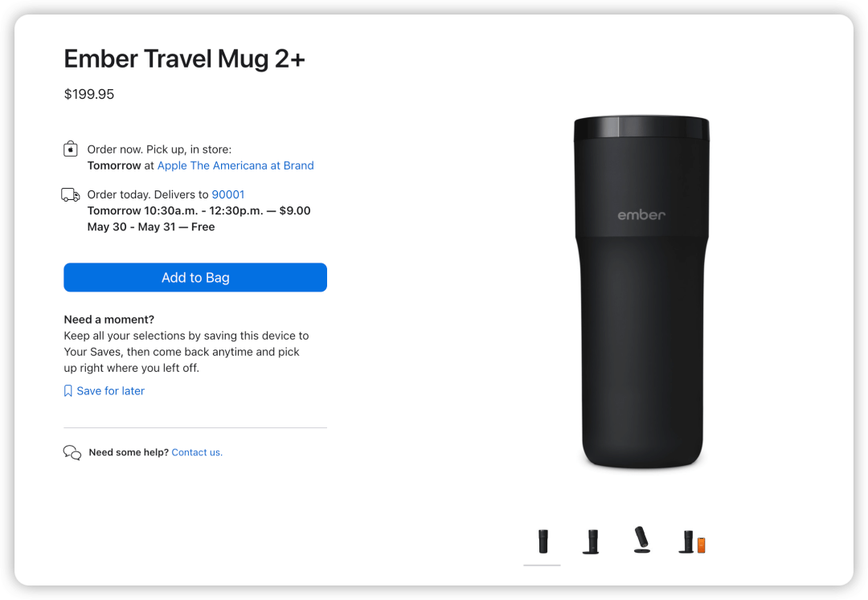Click the Tomorrow 10:30a.m. delivery option

coord(199,210)
